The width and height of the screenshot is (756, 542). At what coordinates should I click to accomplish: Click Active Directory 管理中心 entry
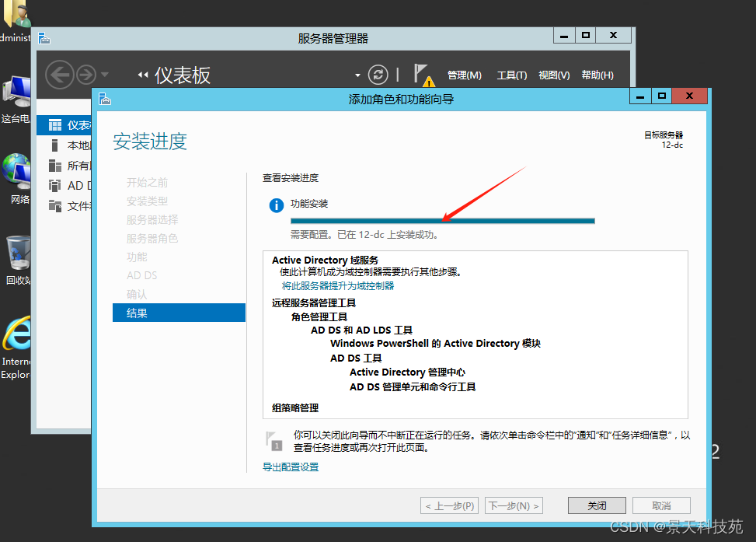point(407,372)
